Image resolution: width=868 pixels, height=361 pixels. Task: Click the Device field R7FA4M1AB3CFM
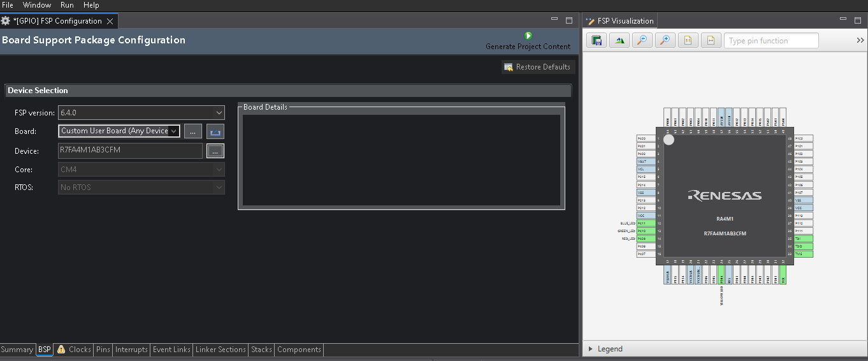pos(131,151)
